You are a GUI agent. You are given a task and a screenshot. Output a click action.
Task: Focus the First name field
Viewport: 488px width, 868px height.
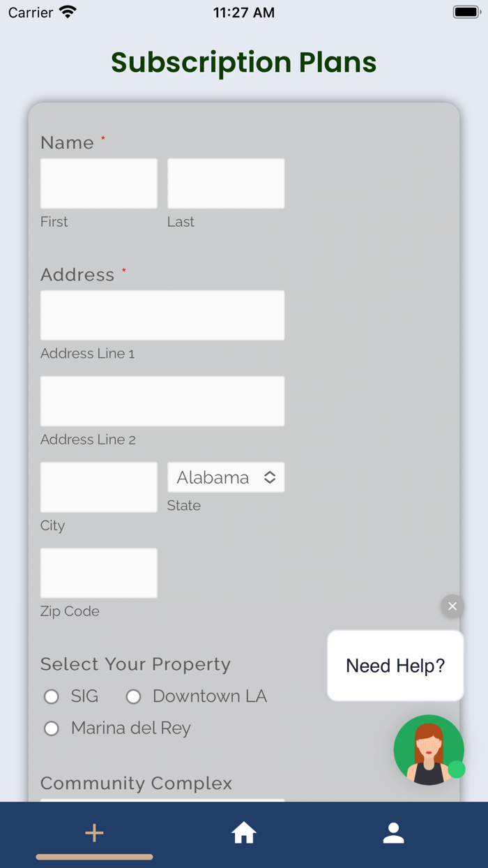click(x=99, y=184)
